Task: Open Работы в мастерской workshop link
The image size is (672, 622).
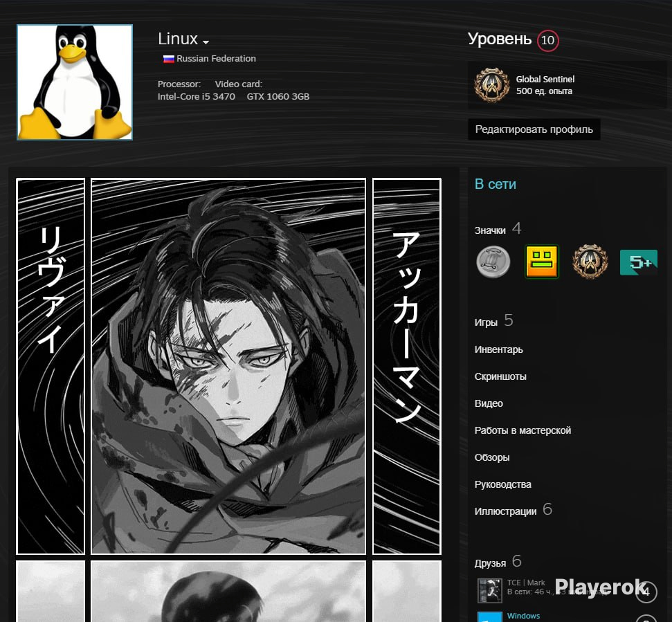Action: click(523, 430)
